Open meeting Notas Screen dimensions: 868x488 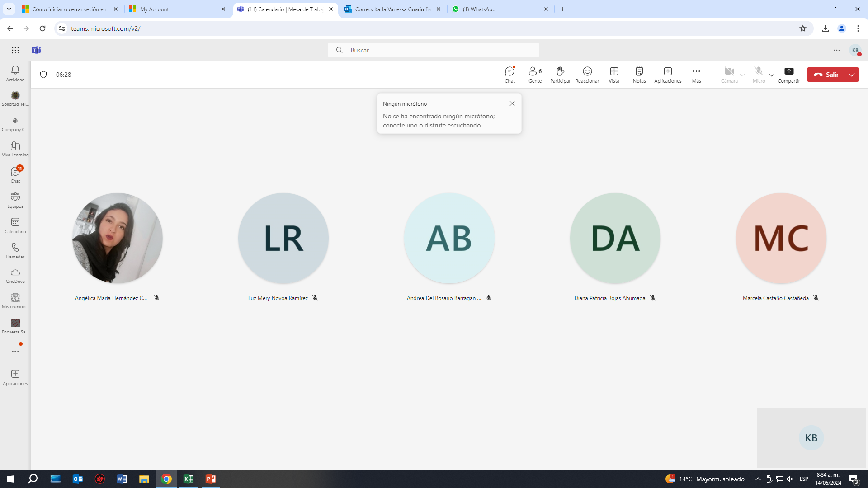pos(639,75)
